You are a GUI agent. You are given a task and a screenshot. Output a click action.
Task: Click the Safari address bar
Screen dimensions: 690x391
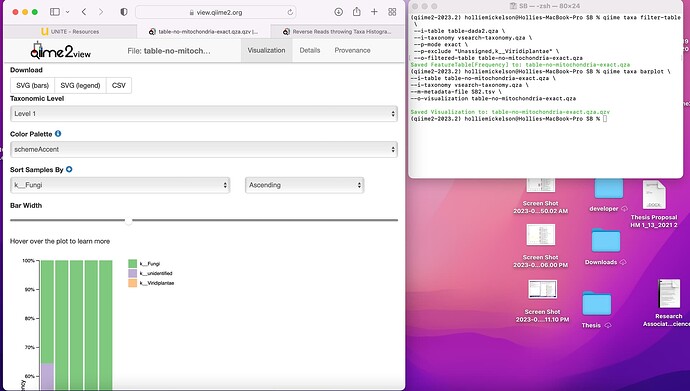pos(216,12)
